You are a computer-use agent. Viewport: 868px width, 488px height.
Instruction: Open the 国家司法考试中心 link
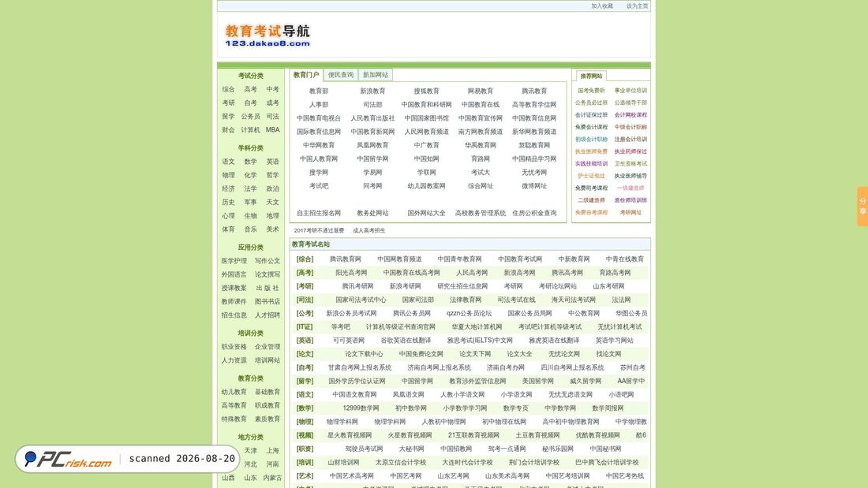361,300
